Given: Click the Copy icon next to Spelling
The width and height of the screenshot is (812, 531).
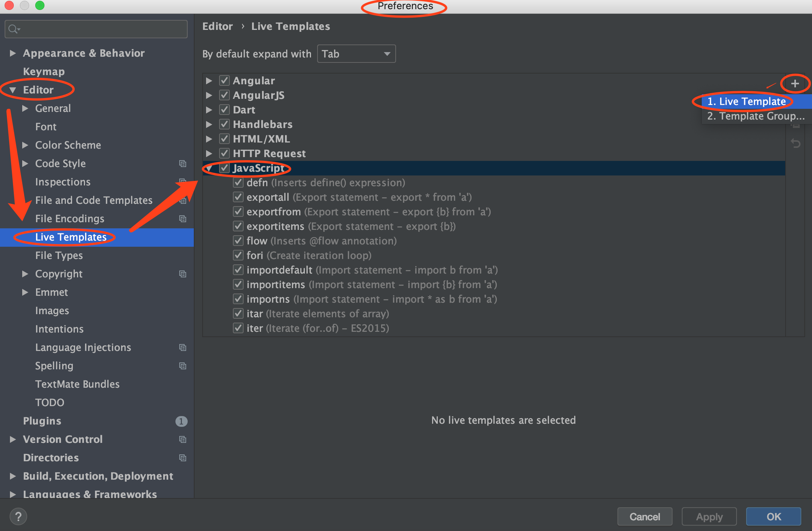Looking at the screenshot, I should point(184,365).
